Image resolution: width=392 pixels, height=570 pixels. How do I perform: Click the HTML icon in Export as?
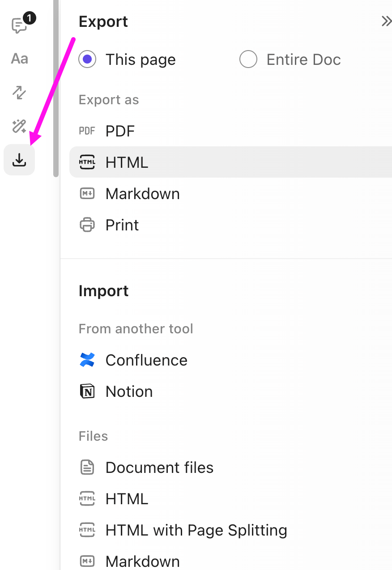[x=87, y=162]
